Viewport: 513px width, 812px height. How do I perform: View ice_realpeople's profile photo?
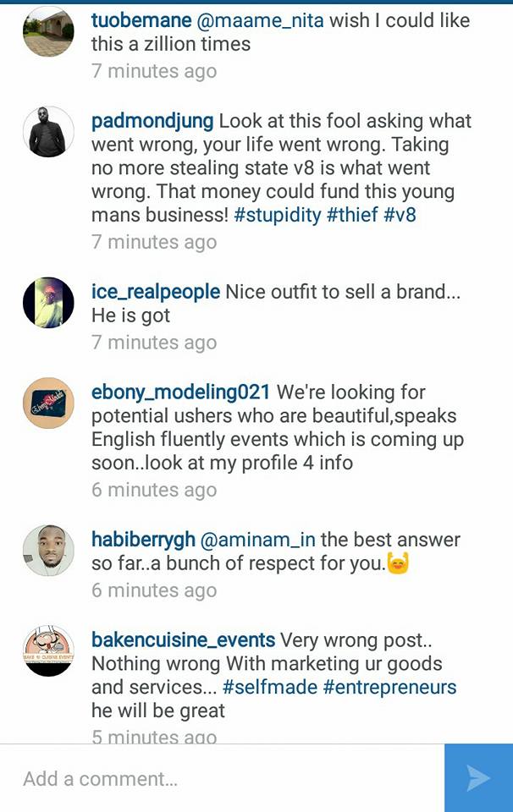coord(49,303)
